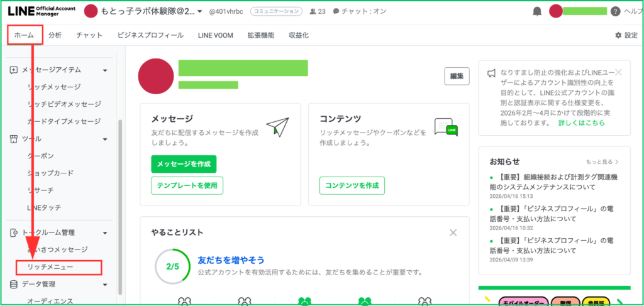Open ショップカード in the sidebar
The width and height of the screenshot is (644, 306).
coord(50,173)
